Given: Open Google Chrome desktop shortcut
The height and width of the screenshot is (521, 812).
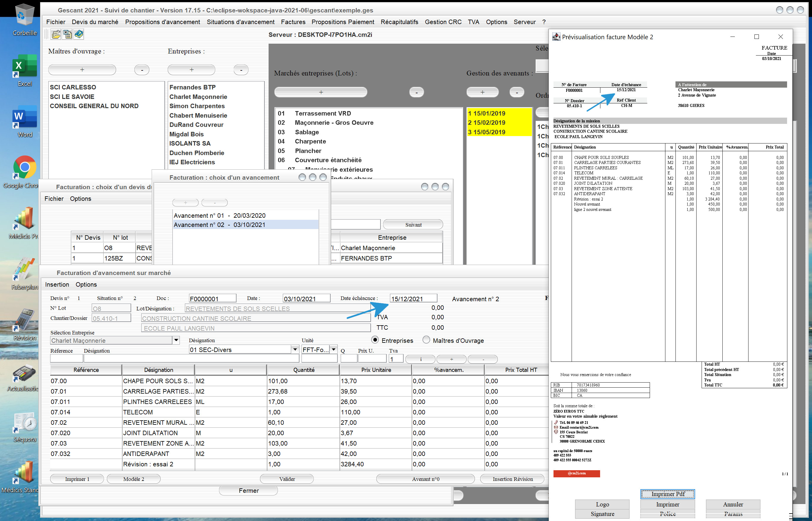Looking at the screenshot, I should [24, 172].
